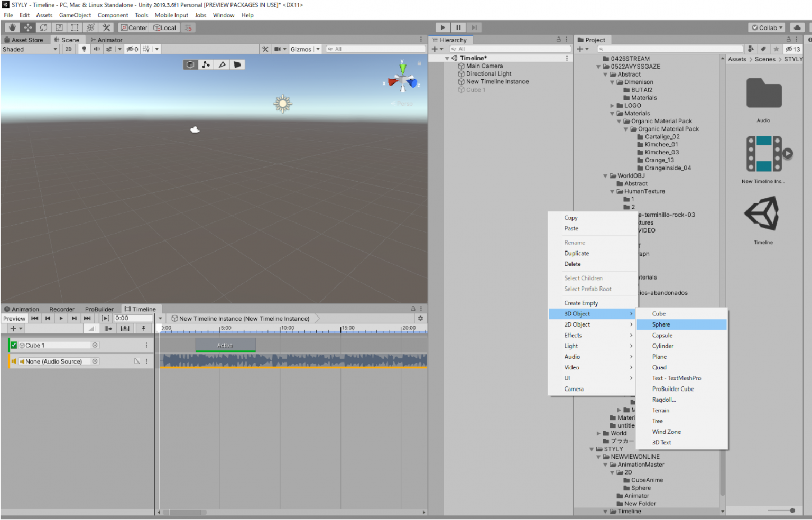Toggle scene view lighting

click(84, 49)
